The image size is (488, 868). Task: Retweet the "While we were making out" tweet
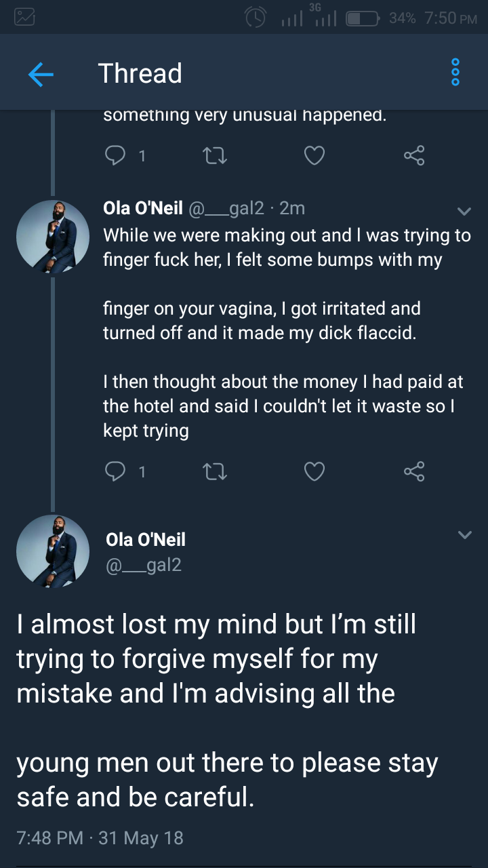(x=215, y=471)
